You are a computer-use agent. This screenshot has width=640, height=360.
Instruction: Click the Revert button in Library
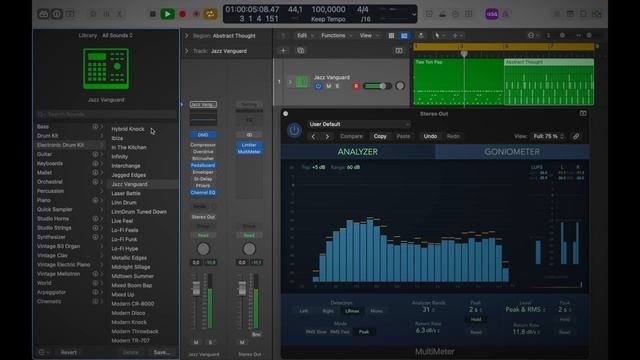pos(69,352)
